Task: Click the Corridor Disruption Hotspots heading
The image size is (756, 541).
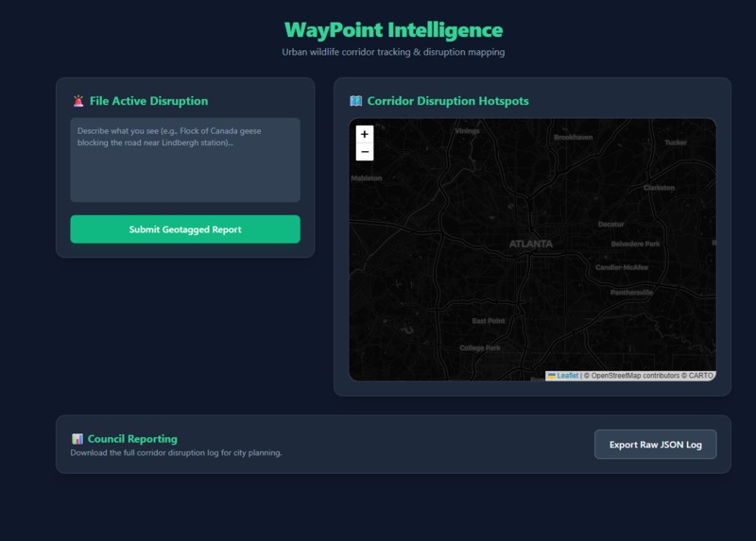Action: [x=448, y=101]
